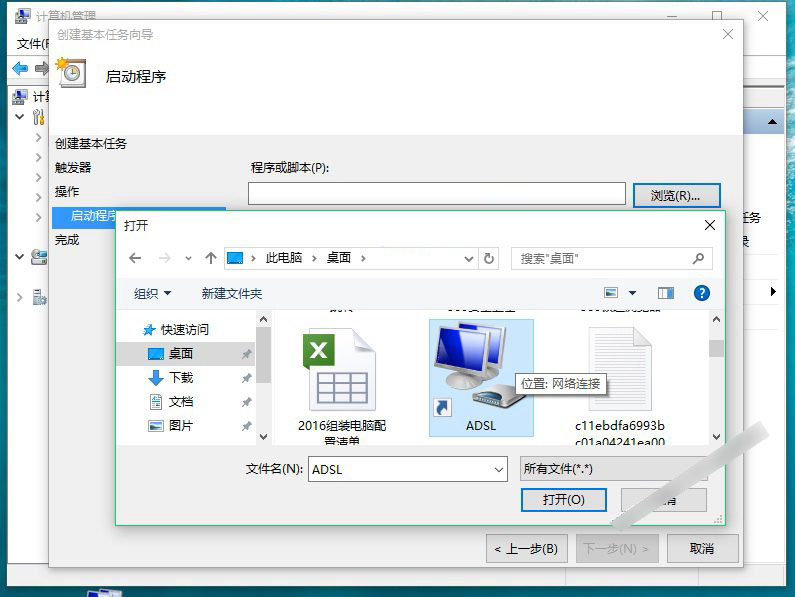Select the c11ebdfa6993b text file
795x597 pixels.
click(620, 385)
